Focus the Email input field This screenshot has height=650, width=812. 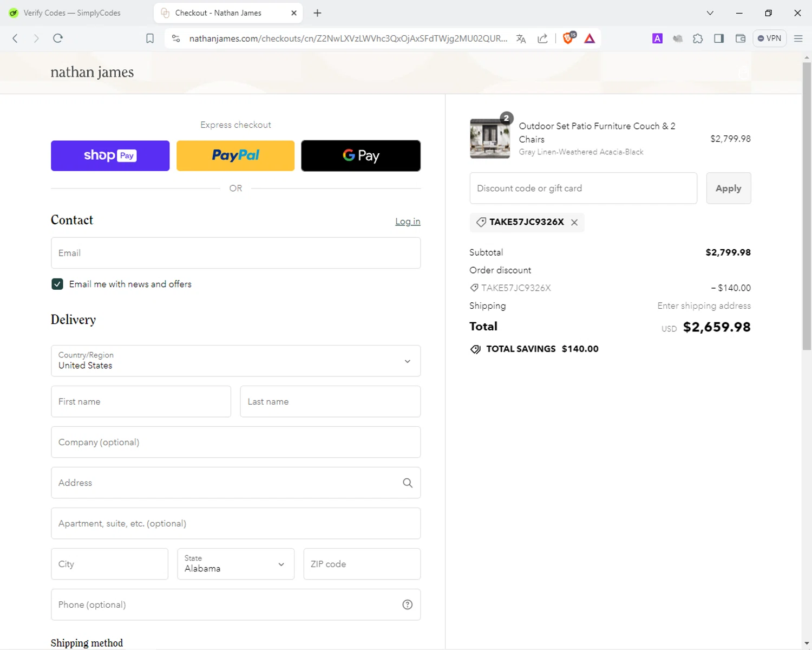[x=235, y=253]
